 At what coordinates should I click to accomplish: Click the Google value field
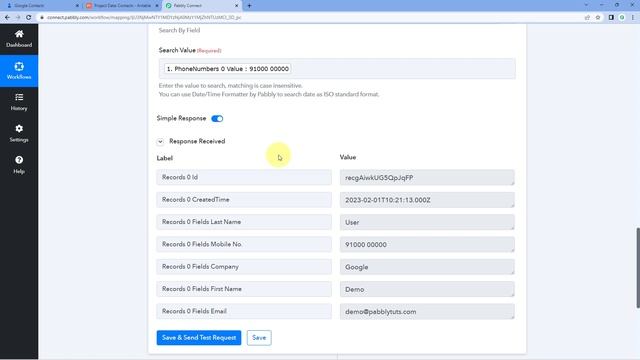tap(427, 267)
